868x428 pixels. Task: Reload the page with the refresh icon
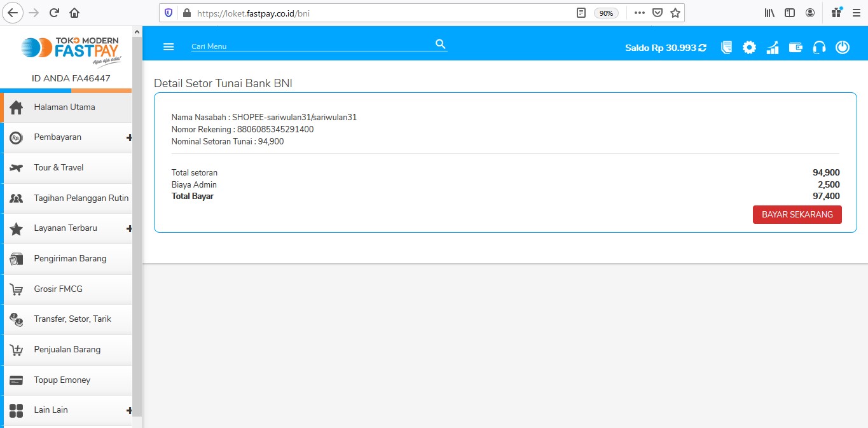54,13
